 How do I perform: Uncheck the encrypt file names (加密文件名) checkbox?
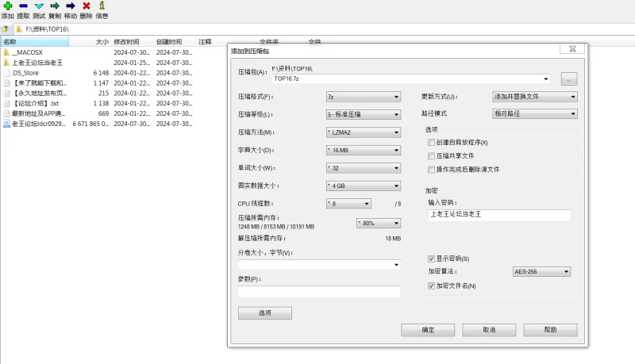(431, 285)
